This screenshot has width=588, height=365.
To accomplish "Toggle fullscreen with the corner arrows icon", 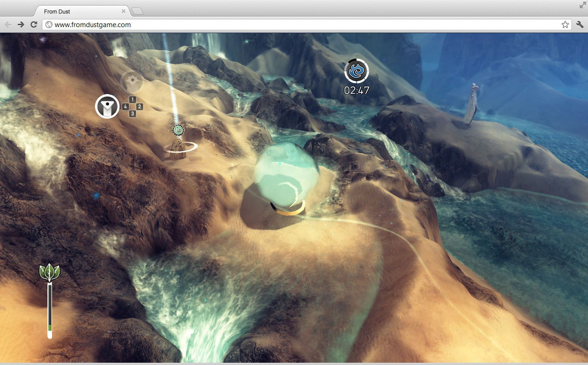I will point(583,5).
